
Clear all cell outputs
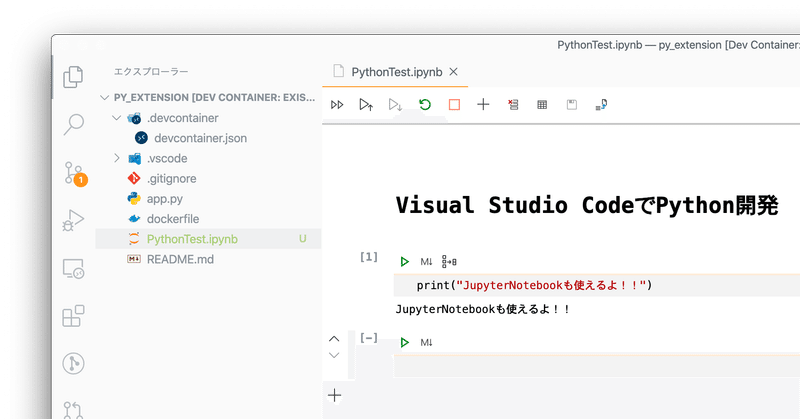click(513, 104)
